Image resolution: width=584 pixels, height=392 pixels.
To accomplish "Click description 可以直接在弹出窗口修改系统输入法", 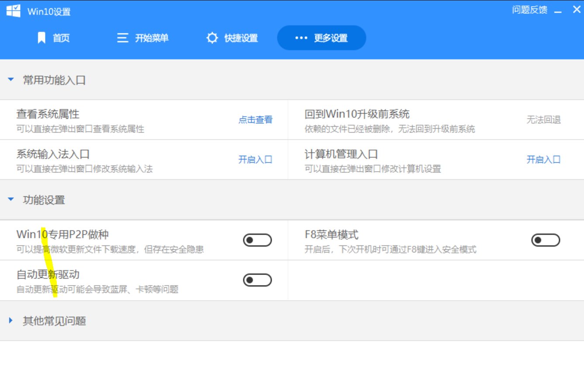I will tap(85, 169).
